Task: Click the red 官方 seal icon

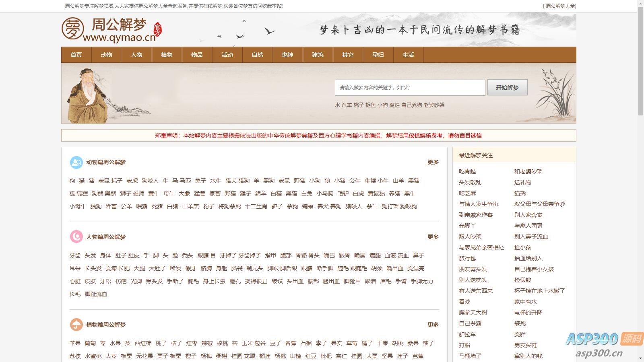Action: click(158, 30)
